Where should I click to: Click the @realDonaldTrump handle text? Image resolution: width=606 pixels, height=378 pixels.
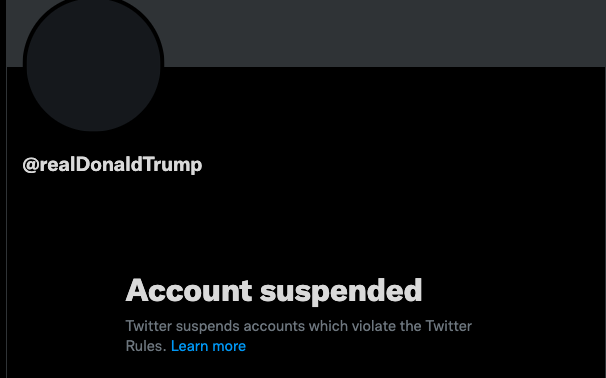(x=112, y=165)
